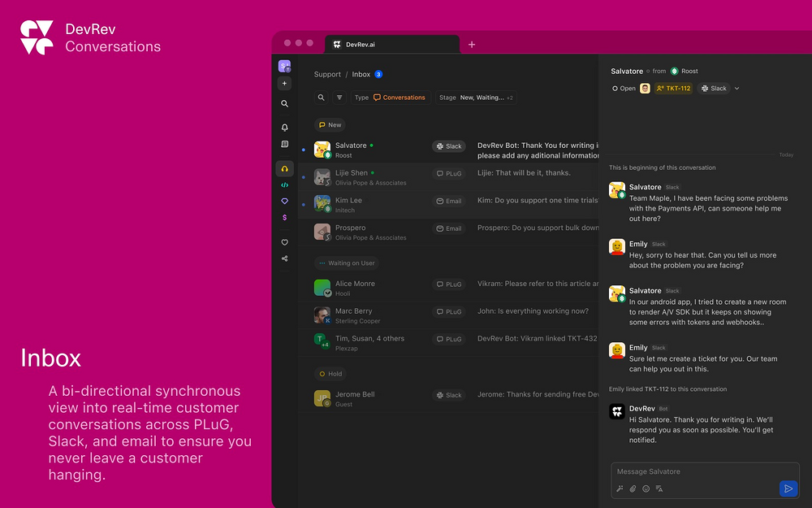Click the magic wand icon in message box
The width and height of the screenshot is (812, 508).
pyautogui.click(x=620, y=488)
